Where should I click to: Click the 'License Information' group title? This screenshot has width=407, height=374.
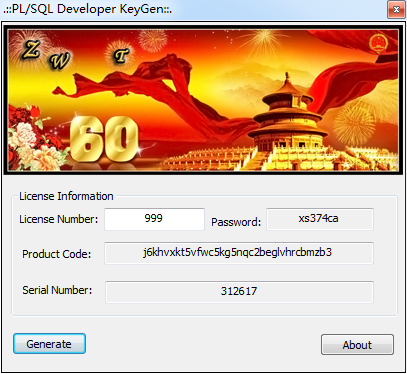point(66,196)
